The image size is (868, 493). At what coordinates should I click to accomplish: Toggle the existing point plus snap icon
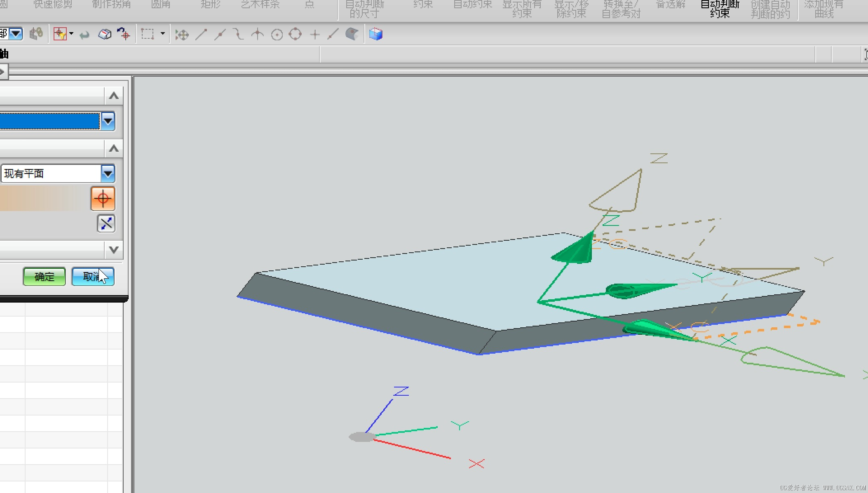pyautogui.click(x=315, y=35)
